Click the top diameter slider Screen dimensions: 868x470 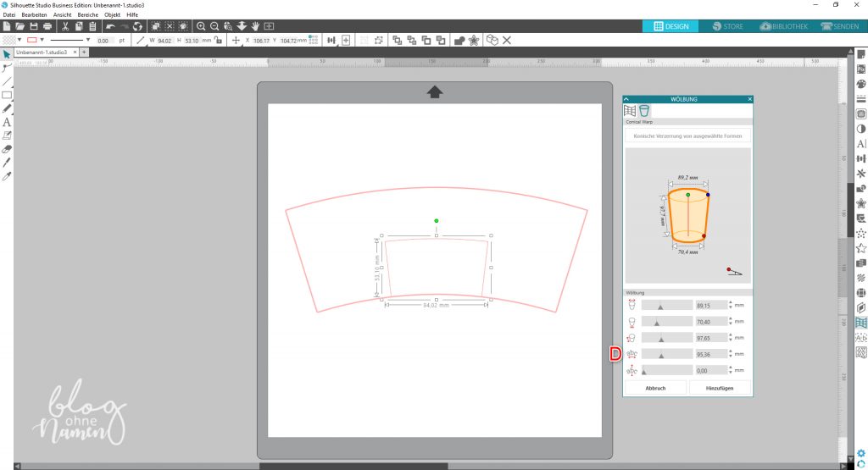[x=666, y=305]
